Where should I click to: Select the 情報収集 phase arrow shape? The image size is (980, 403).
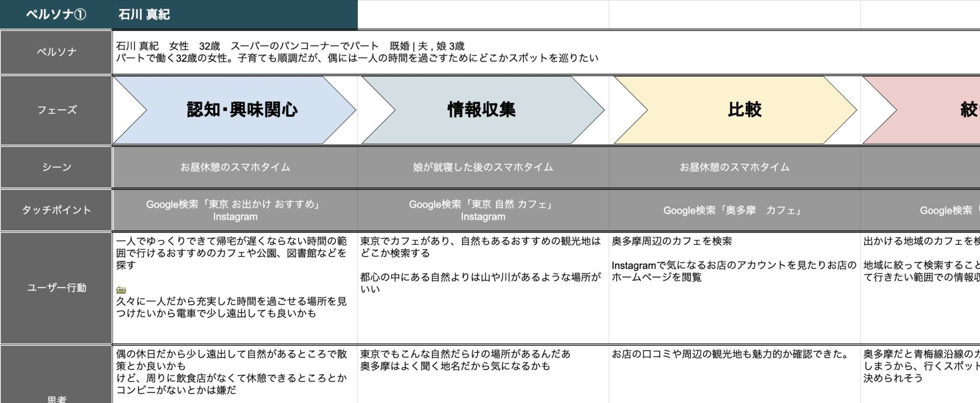[482, 110]
